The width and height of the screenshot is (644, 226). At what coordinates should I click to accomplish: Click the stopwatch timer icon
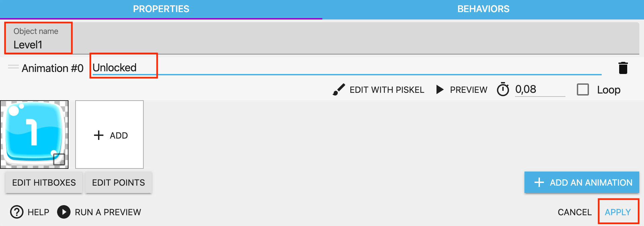(503, 89)
